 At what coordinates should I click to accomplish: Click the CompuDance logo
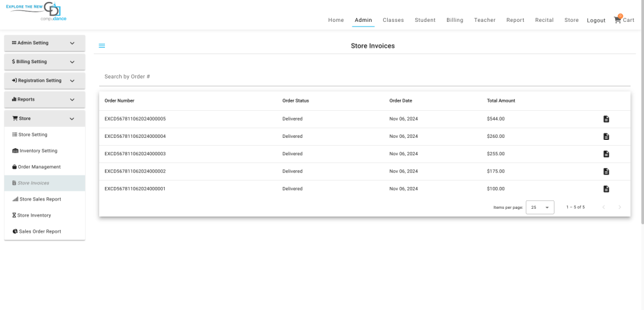36,12
